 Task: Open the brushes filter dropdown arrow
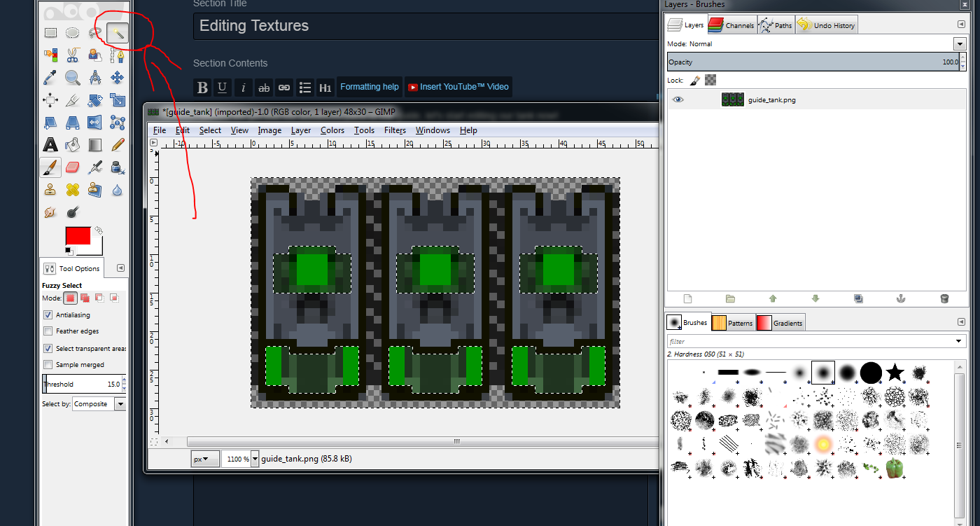pyautogui.click(x=959, y=341)
